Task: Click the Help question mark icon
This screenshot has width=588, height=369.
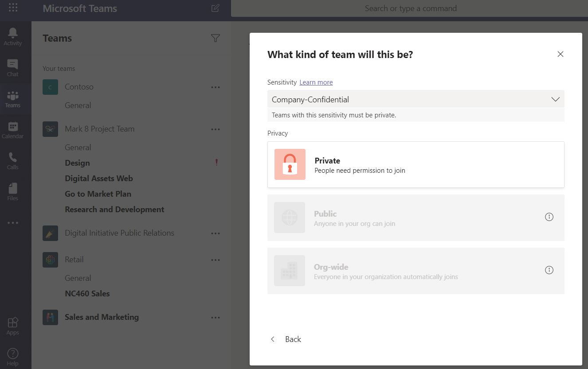Action: click(x=13, y=357)
